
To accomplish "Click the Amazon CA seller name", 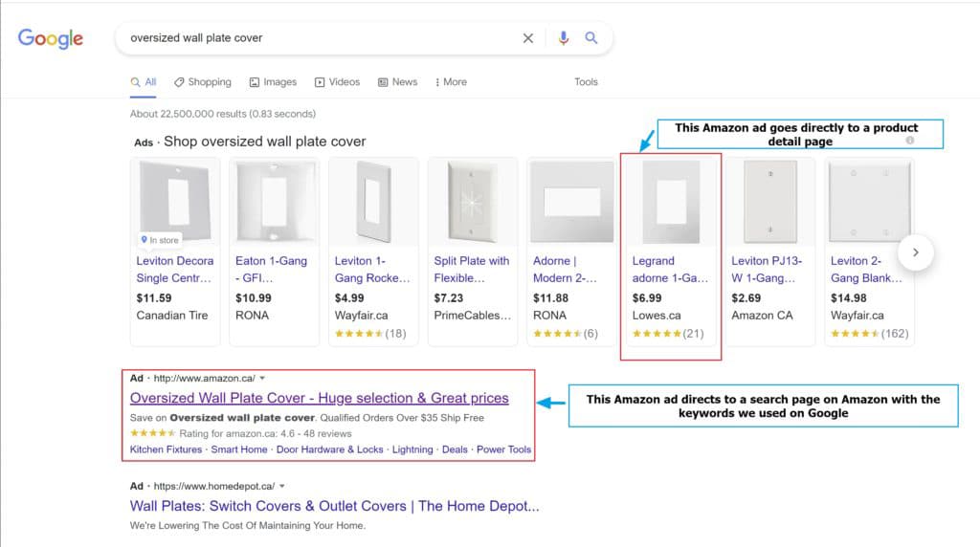I will [762, 316].
